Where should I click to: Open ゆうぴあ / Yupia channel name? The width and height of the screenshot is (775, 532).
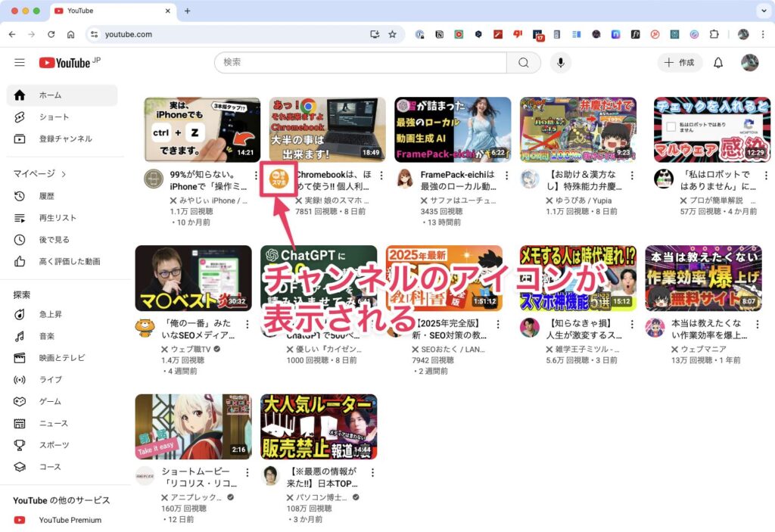[584, 201]
